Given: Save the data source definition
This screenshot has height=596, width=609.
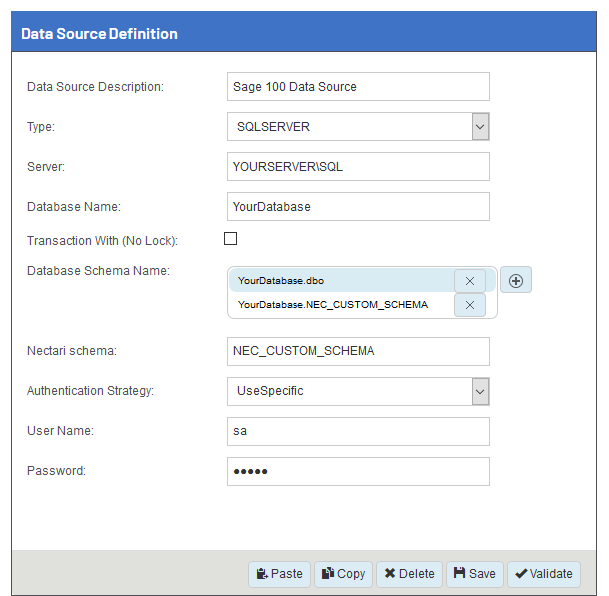Looking at the screenshot, I should (x=474, y=574).
